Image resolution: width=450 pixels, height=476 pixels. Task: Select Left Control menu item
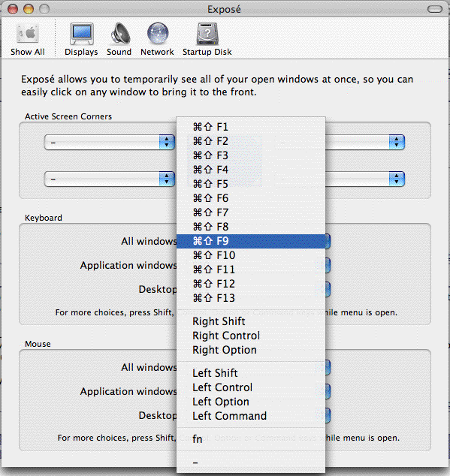(x=251, y=387)
